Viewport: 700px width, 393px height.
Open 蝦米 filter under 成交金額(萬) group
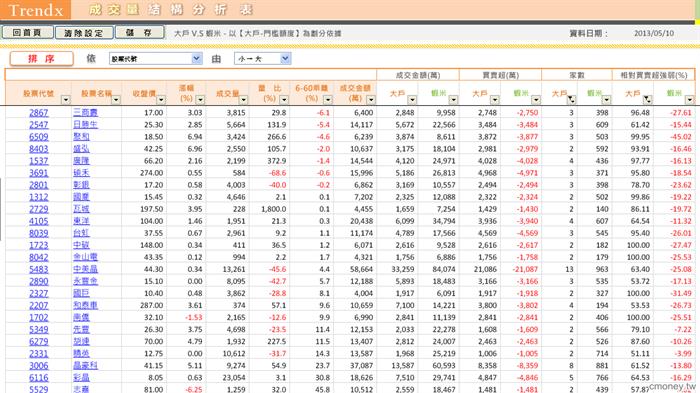[x=453, y=100]
